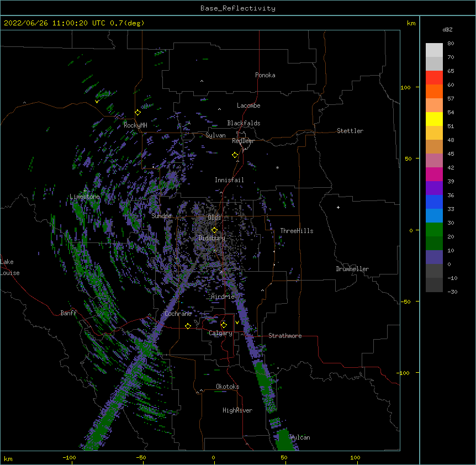Screen dimensions: 476x465
Task: Select the HighRiver label
Action: [237, 410]
